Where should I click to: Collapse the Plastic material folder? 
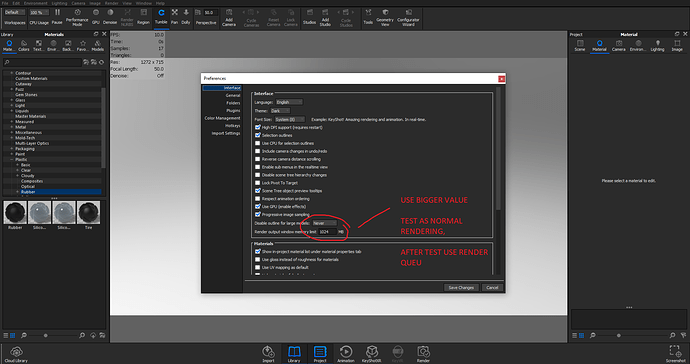12,159
